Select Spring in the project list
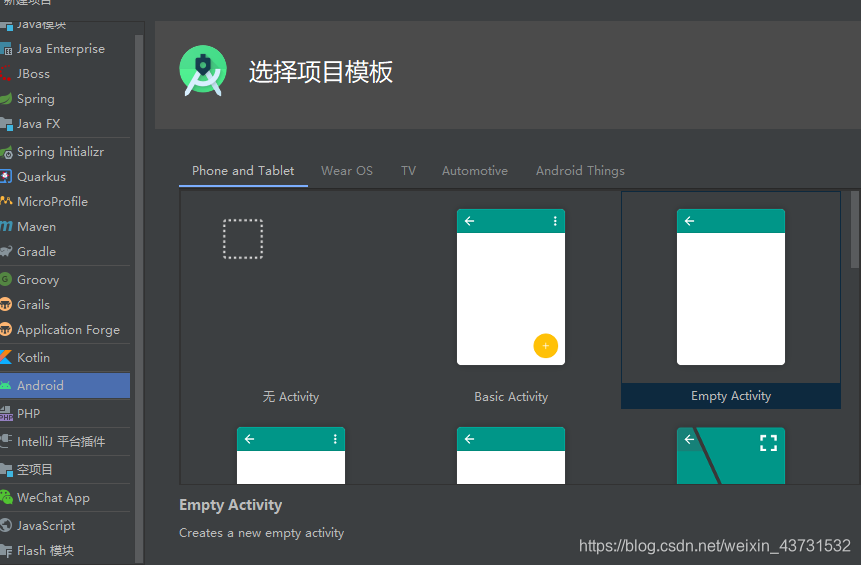Image resolution: width=861 pixels, height=565 pixels. (65, 99)
